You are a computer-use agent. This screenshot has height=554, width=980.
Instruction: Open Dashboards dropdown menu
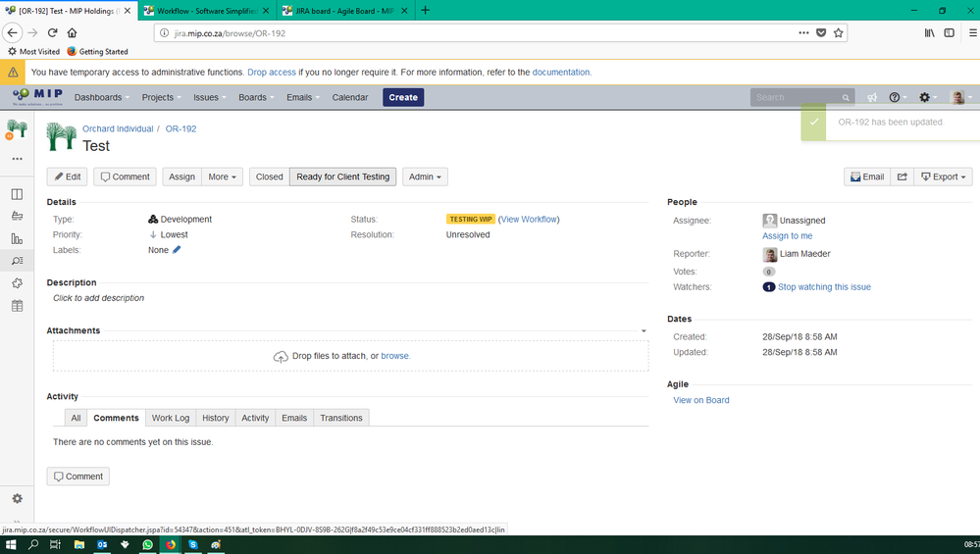pos(102,97)
